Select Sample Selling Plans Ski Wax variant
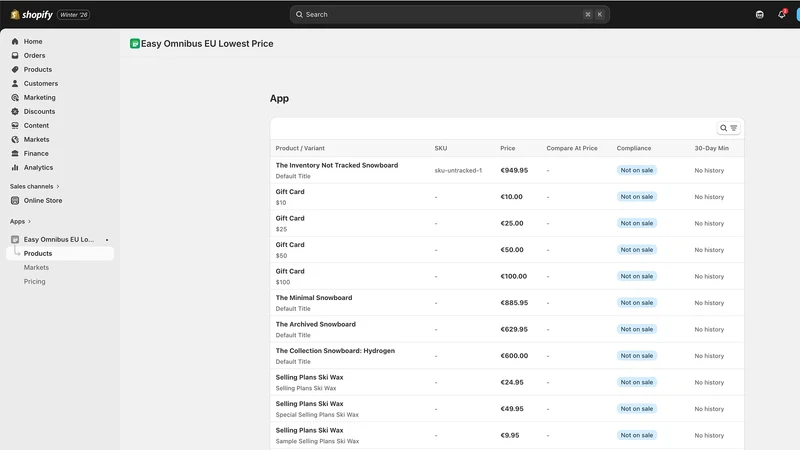 pos(507,435)
